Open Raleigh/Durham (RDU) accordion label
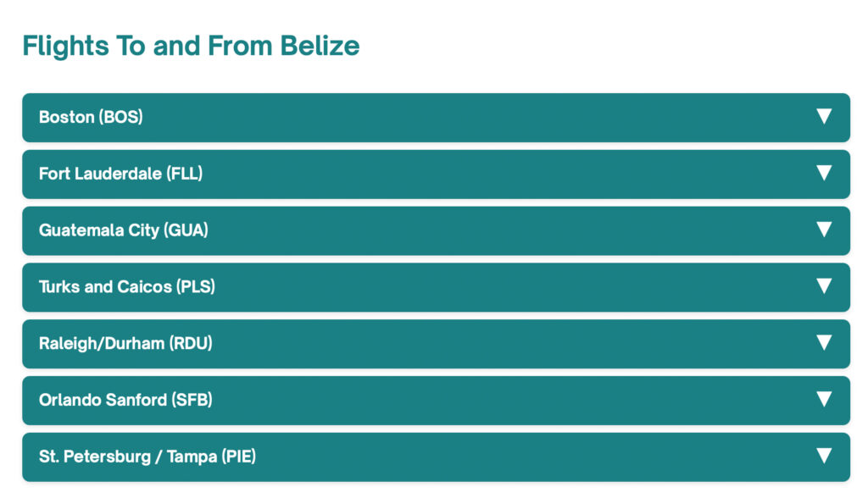 (125, 343)
